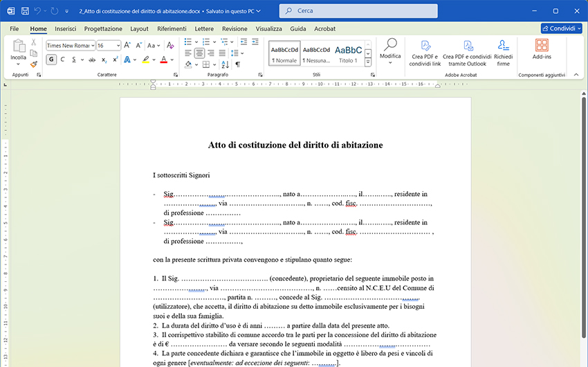Screen dimensions: 588x367
Task: Click in the Cerca search box
Action: [360, 11]
